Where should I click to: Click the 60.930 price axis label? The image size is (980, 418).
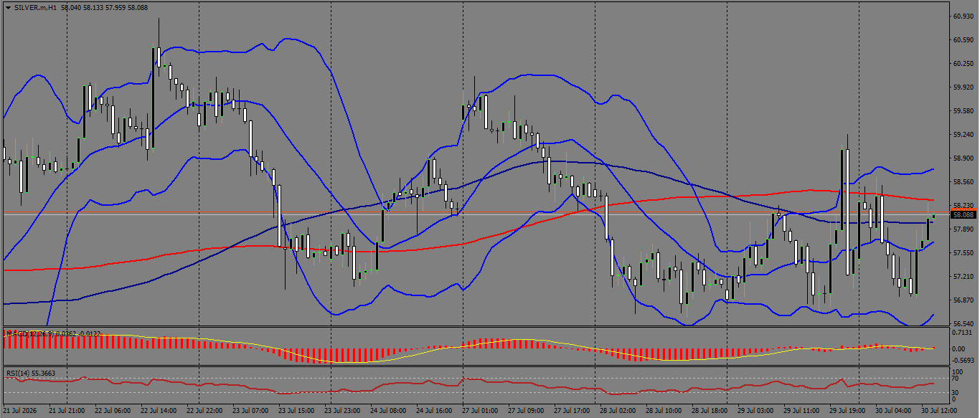962,16
